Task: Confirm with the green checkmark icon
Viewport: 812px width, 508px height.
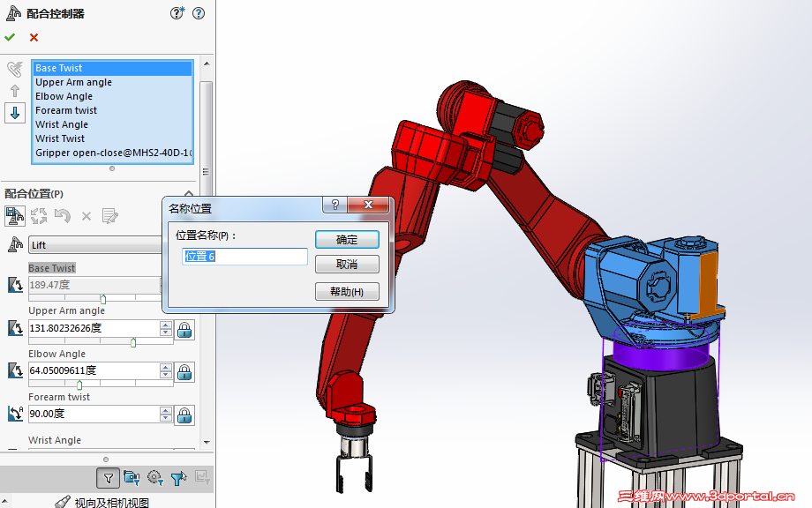Action: pyautogui.click(x=10, y=37)
